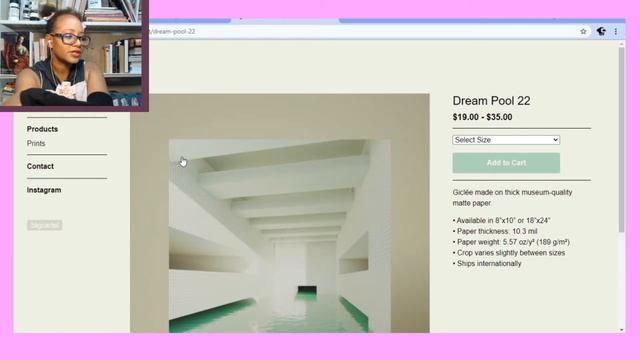This screenshot has width=640, height=360.
Task: Click the faded badge button below Instagram
Action: click(x=44, y=225)
